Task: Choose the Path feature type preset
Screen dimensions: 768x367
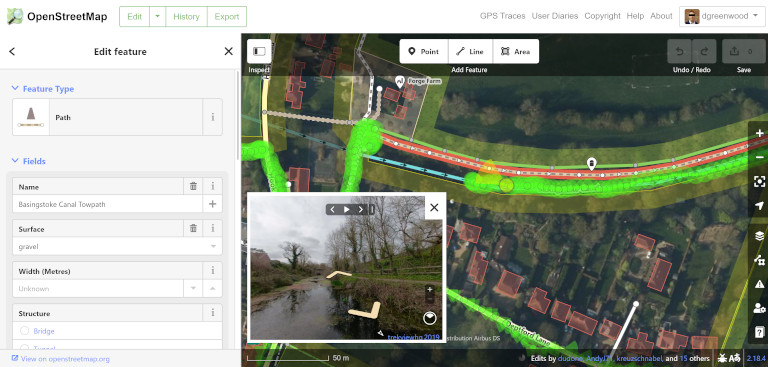Action: (108, 117)
